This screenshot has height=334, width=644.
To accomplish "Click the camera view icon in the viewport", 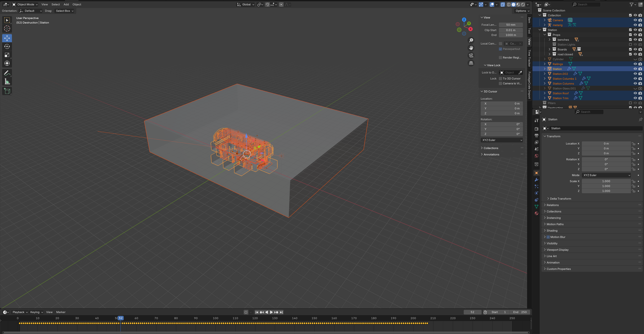I will 471,55.
